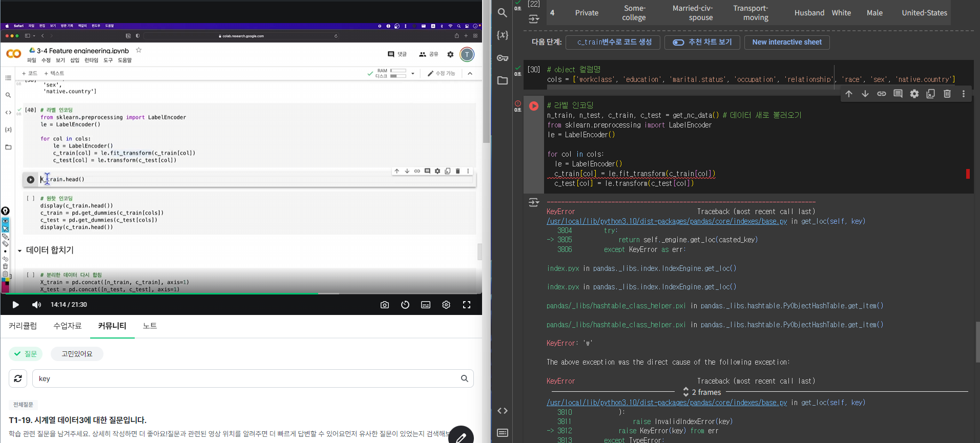980x443 pixels.
Task: Open the code snippets panel
Action: tap(503, 411)
